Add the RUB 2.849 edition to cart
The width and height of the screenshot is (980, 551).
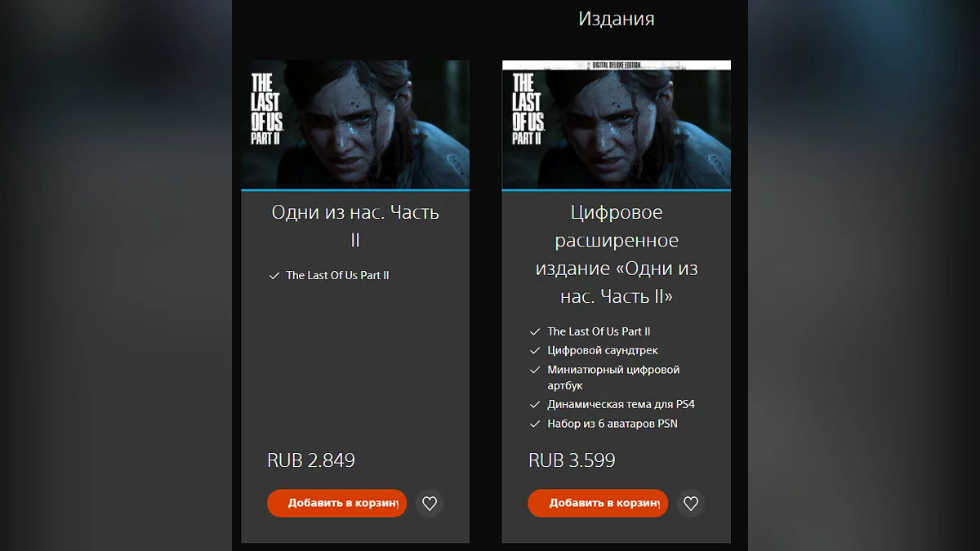click(x=336, y=503)
